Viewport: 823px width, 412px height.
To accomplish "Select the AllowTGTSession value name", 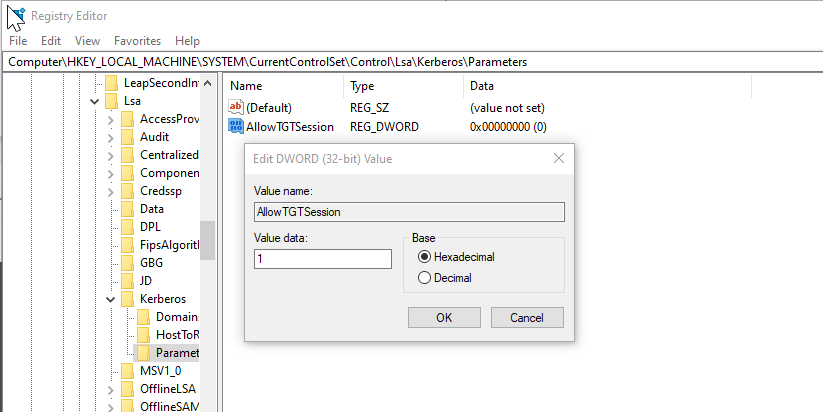I will [x=290, y=126].
